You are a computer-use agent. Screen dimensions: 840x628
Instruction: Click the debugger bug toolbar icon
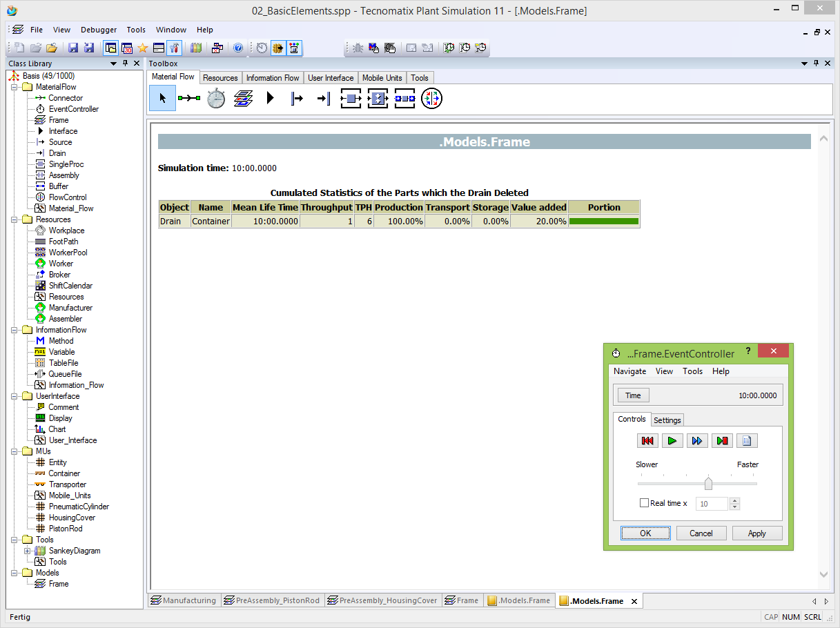[358, 48]
